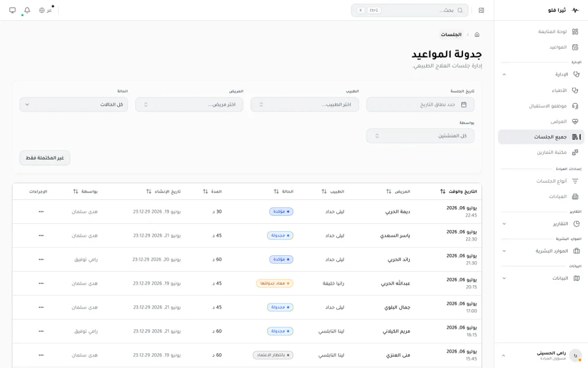Open العيادات in sidebar
Image resolution: width=588 pixels, height=368 pixels.
[541, 196]
